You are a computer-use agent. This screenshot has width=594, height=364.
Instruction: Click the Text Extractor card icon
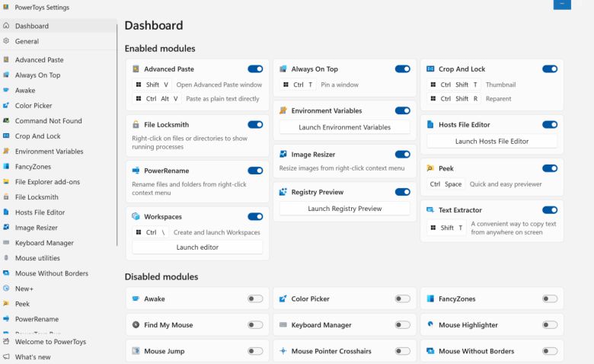point(431,210)
